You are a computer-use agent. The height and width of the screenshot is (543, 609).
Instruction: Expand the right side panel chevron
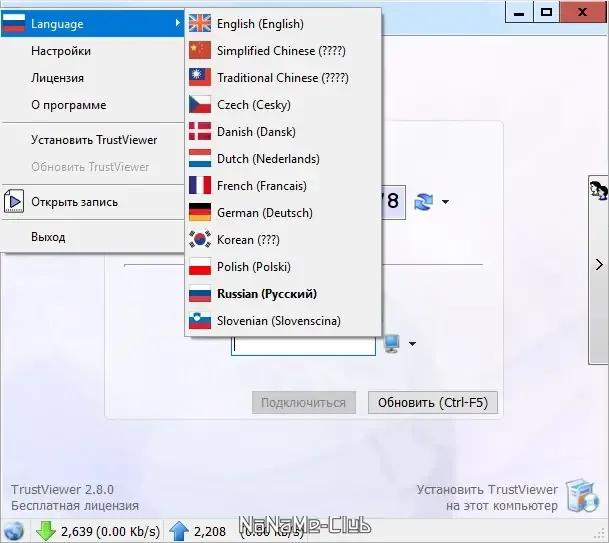pos(599,265)
